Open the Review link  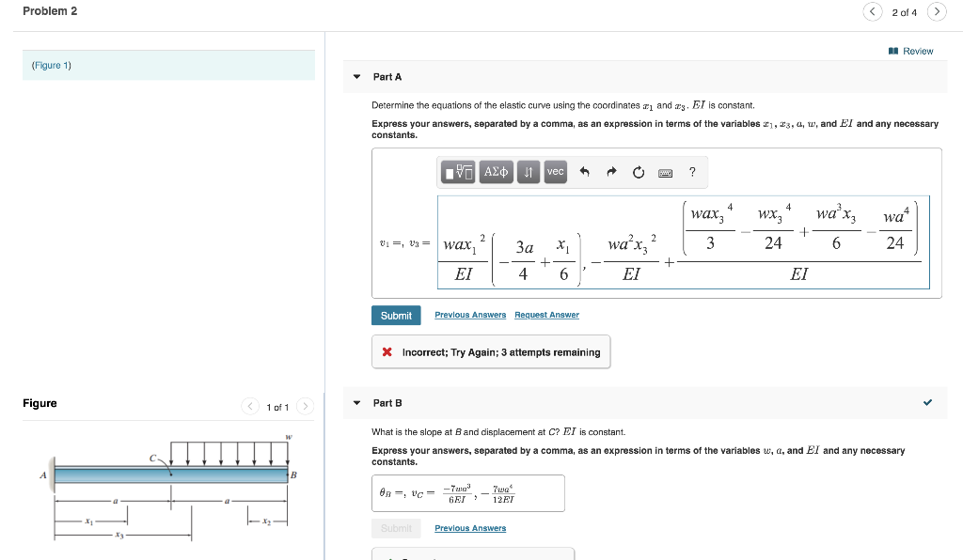point(918,51)
